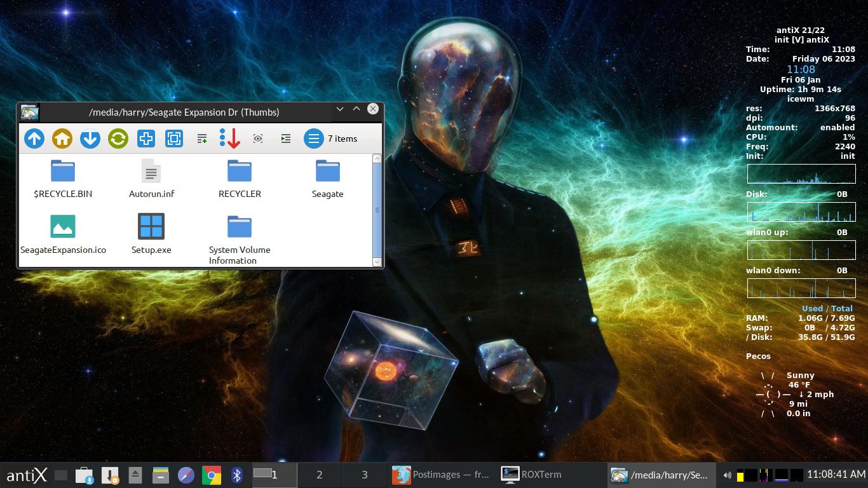Launch file manager briefcase icon in taskbar
The height and width of the screenshot is (488, 868).
pos(85,475)
